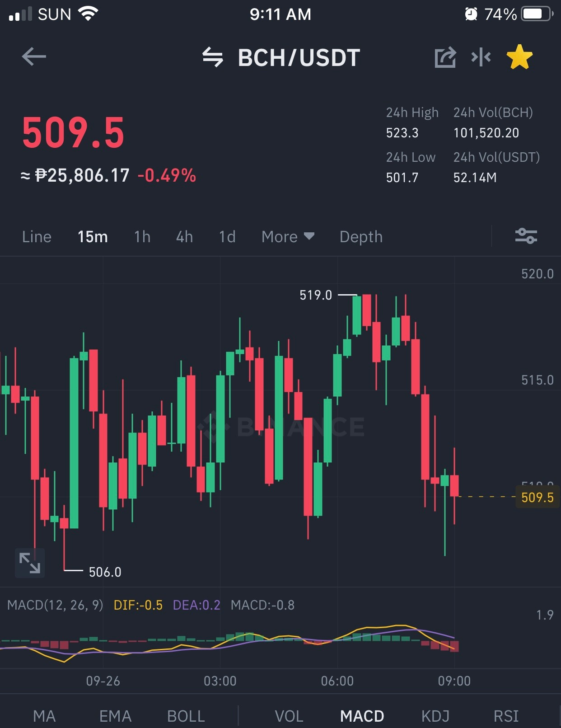This screenshot has width=561, height=728.
Task: Switch sub-indicator to RSI
Action: [x=506, y=716]
